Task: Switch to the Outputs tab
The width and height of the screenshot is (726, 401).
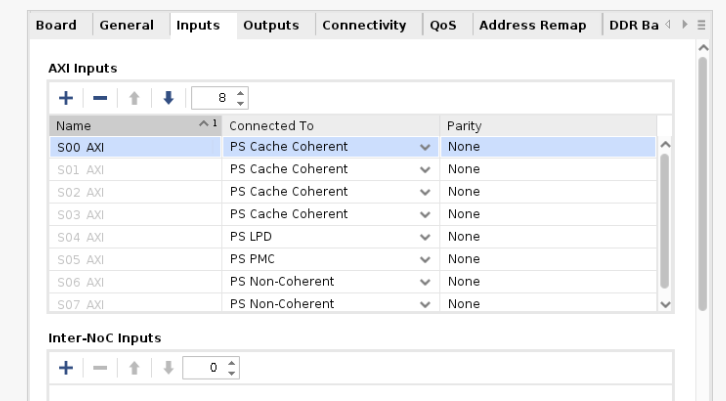Action: click(270, 24)
